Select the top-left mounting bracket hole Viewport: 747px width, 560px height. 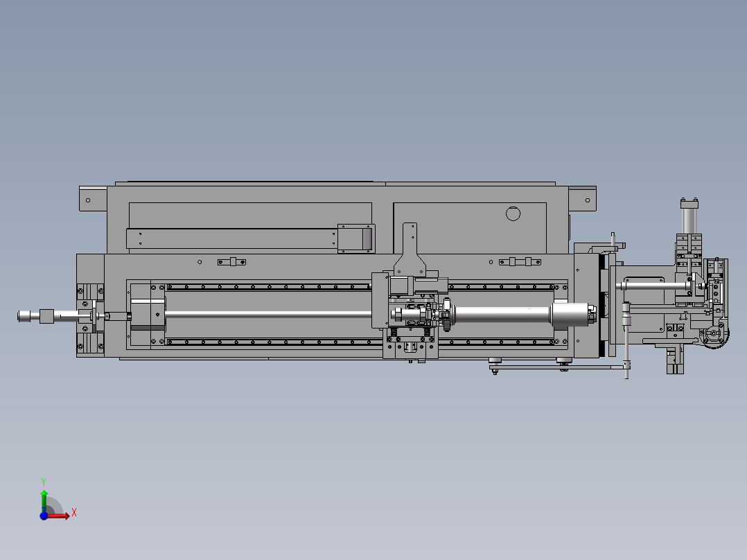click(88, 200)
